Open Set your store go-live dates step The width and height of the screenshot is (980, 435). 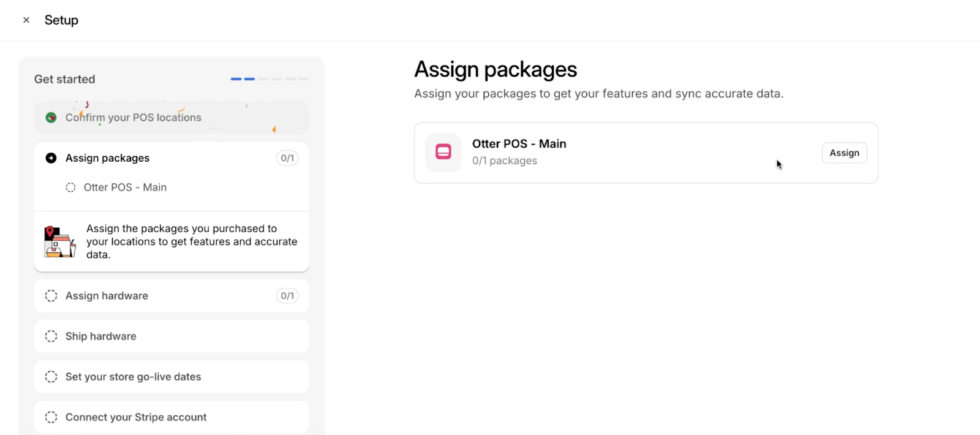pyautogui.click(x=133, y=377)
